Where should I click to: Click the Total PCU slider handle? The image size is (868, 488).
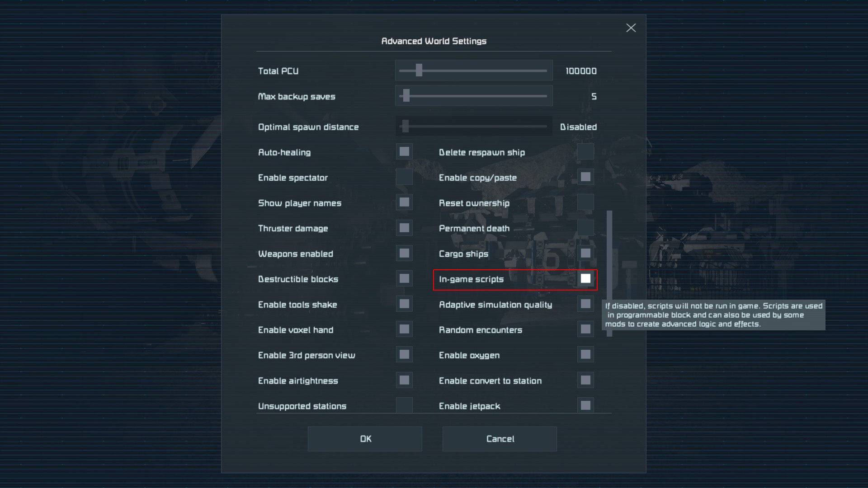pos(419,70)
